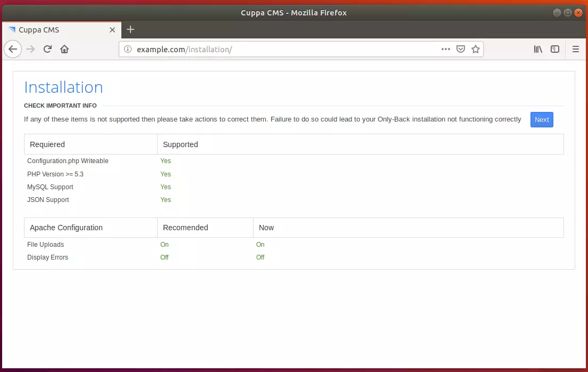Click Yes next to Configuration.php Writeable
The image size is (588, 372).
click(165, 161)
